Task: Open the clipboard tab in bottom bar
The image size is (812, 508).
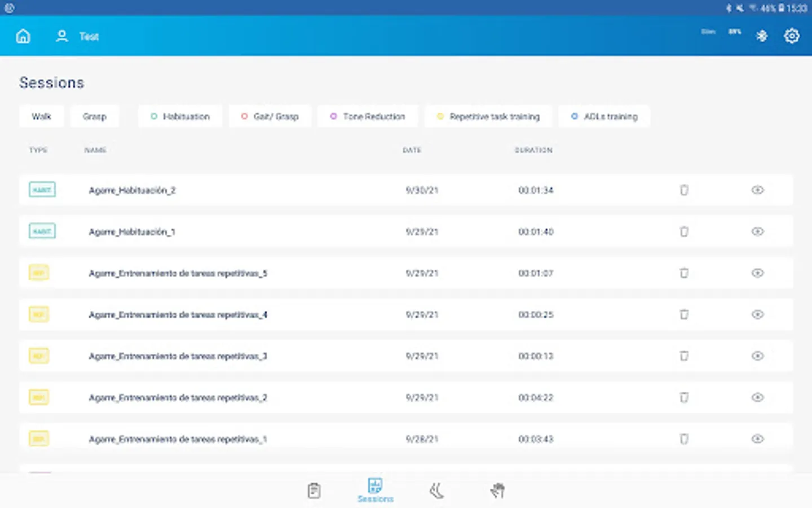Action: click(x=314, y=491)
